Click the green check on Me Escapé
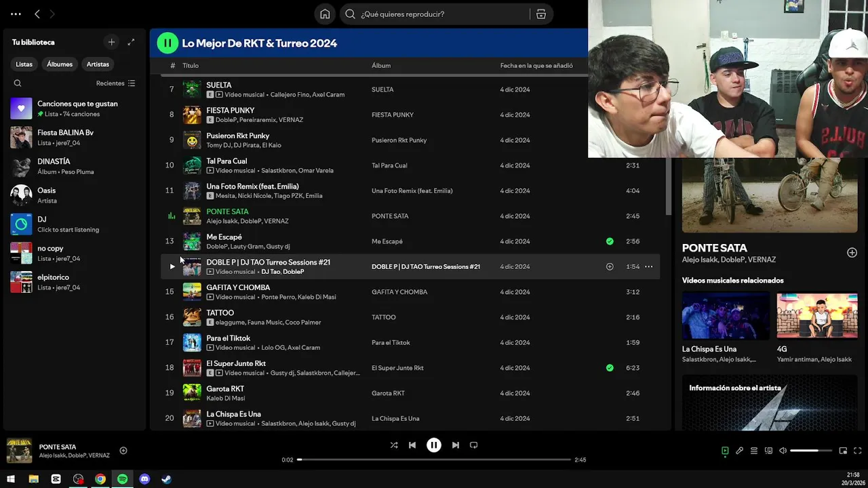Screen dimensions: 868x488 click(x=610, y=241)
